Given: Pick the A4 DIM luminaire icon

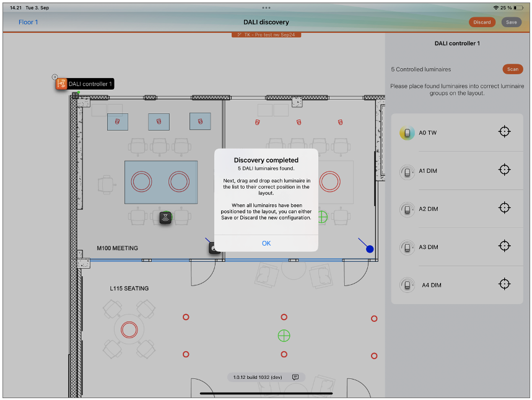Looking at the screenshot, I should click(x=407, y=285).
